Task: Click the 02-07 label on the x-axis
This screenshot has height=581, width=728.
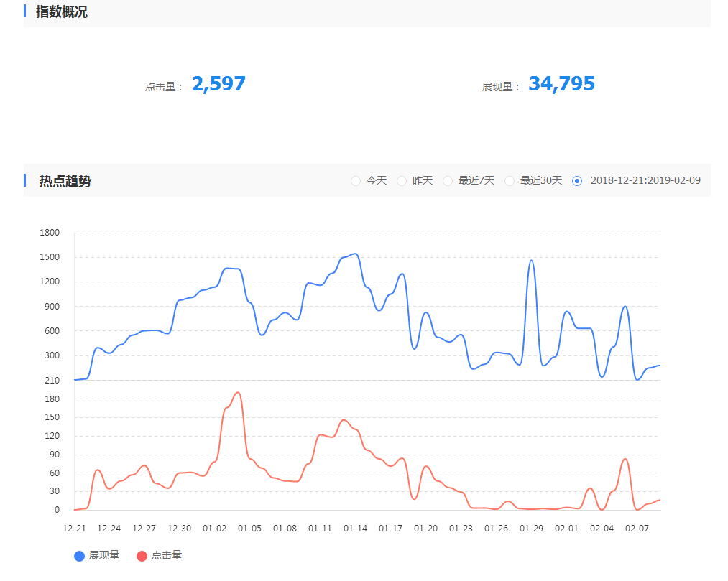Action: [x=637, y=528]
